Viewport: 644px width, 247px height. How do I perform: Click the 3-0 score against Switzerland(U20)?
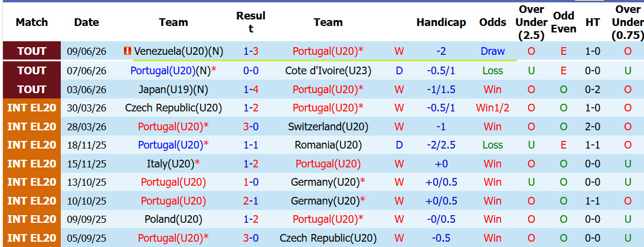pos(251,127)
